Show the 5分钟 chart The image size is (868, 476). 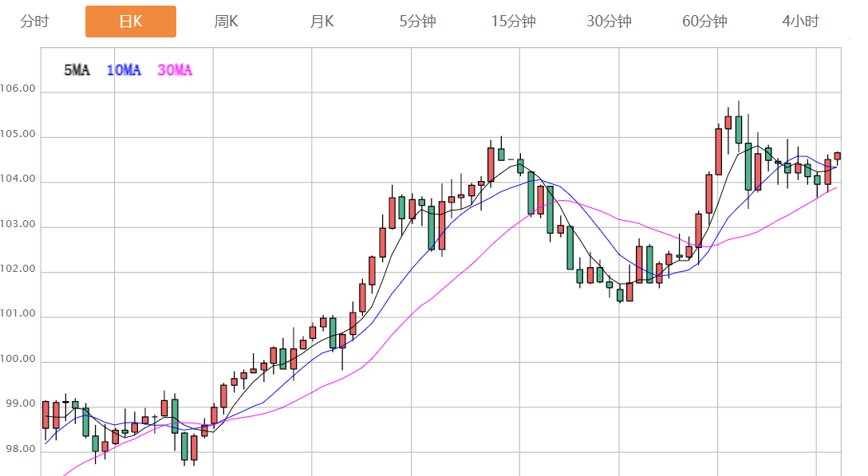click(417, 22)
